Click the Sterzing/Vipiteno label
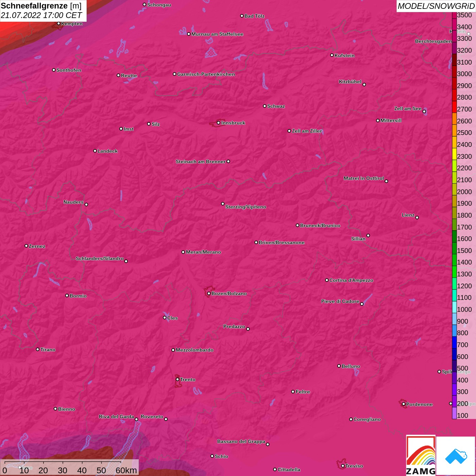 (246, 207)
